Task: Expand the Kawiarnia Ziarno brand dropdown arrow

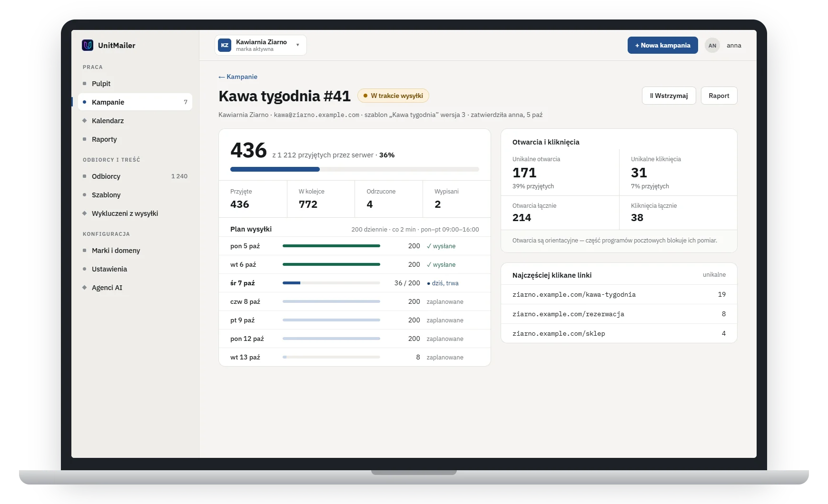Action: [298, 45]
